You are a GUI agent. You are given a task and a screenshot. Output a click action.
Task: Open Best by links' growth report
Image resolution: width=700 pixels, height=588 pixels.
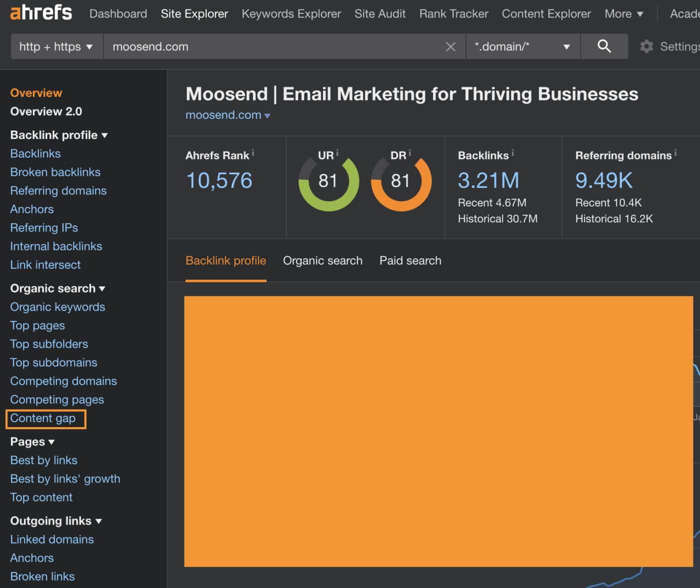(65, 479)
